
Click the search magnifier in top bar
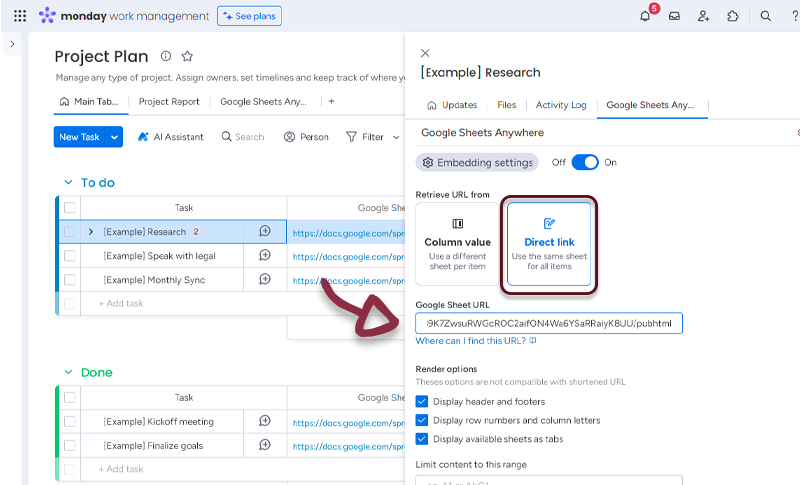(765, 16)
